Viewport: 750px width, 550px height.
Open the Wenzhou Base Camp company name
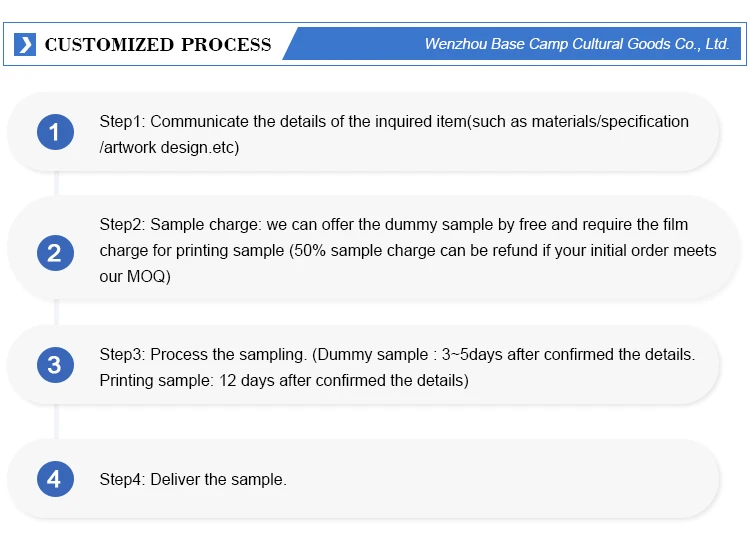tap(577, 44)
